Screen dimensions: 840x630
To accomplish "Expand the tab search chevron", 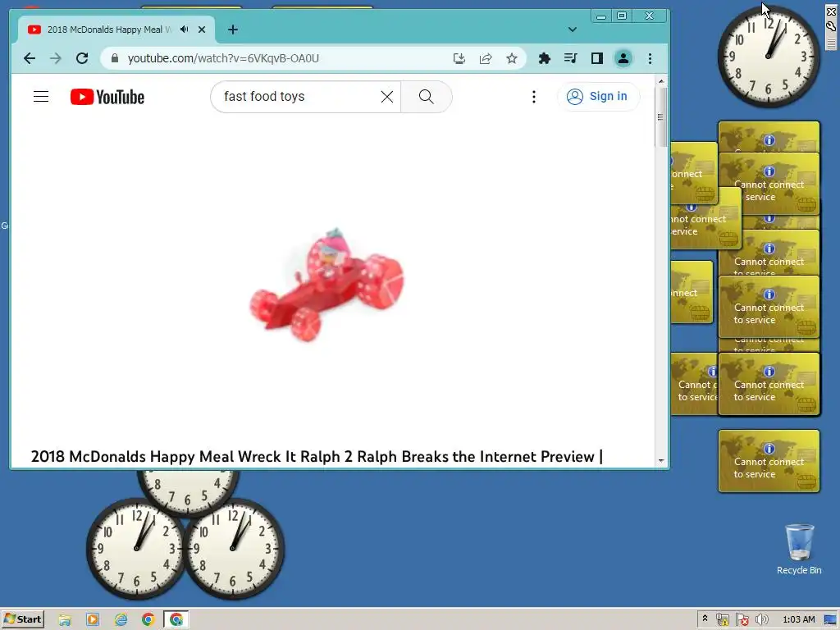I will [x=572, y=30].
